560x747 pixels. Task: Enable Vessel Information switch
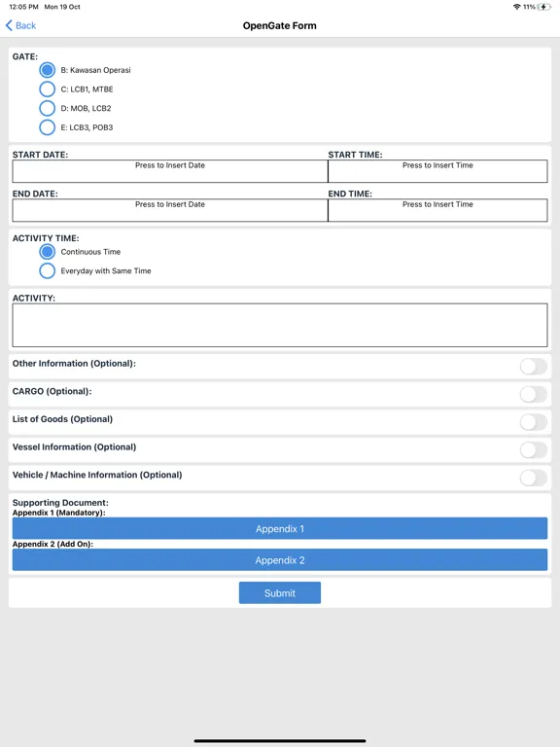534,449
